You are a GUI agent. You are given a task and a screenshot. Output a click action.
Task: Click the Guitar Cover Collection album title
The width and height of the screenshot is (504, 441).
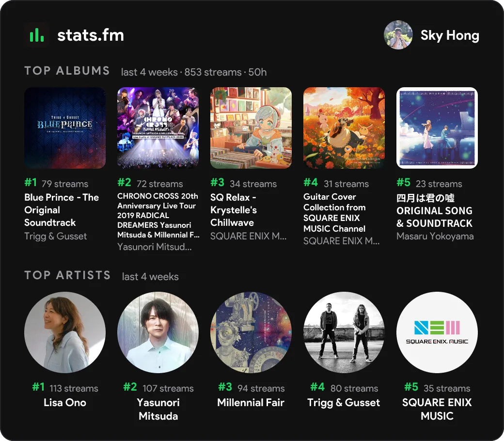click(x=334, y=212)
